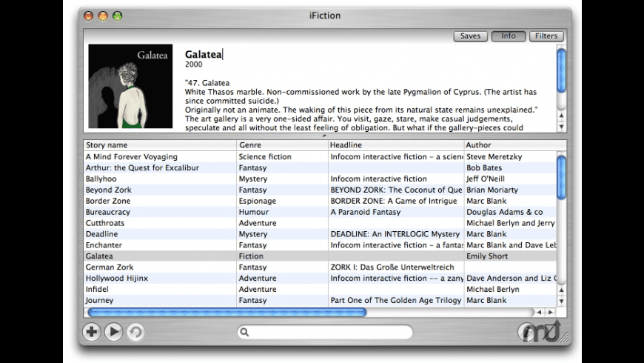Click author Bob Bates

[x=484, y=167]
